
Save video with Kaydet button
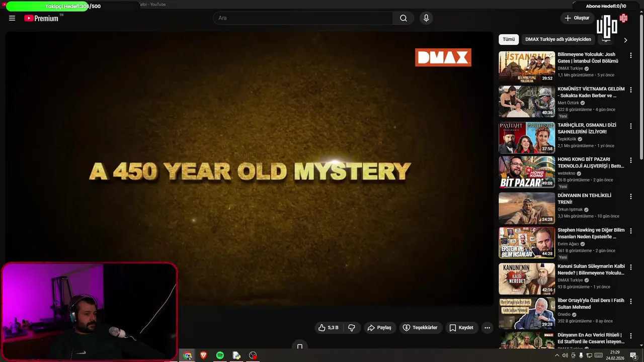[461, 328]
